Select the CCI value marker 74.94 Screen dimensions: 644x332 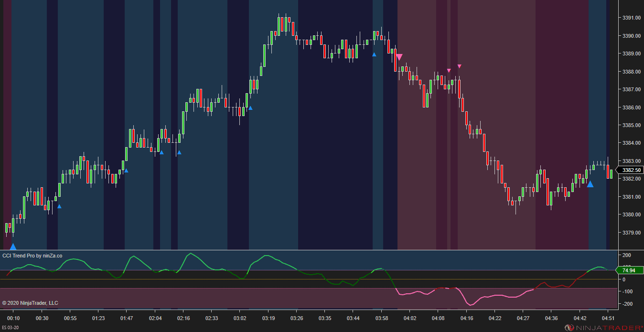(631, 270)
